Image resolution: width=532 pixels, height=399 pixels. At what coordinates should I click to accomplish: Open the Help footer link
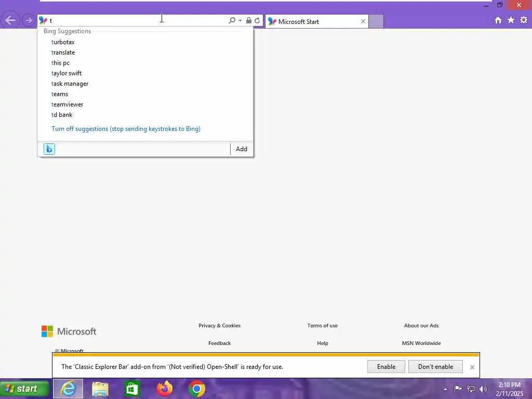(x=322, y=343)
